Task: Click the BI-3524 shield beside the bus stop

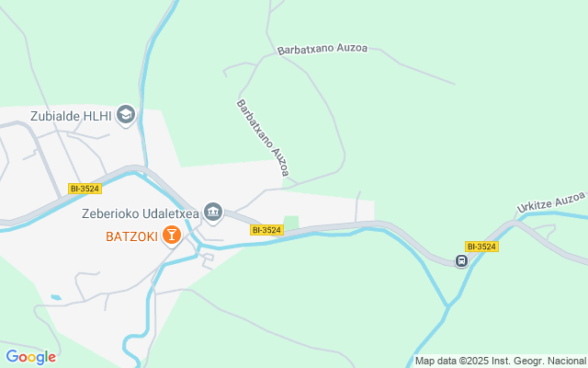Action: 481,247
